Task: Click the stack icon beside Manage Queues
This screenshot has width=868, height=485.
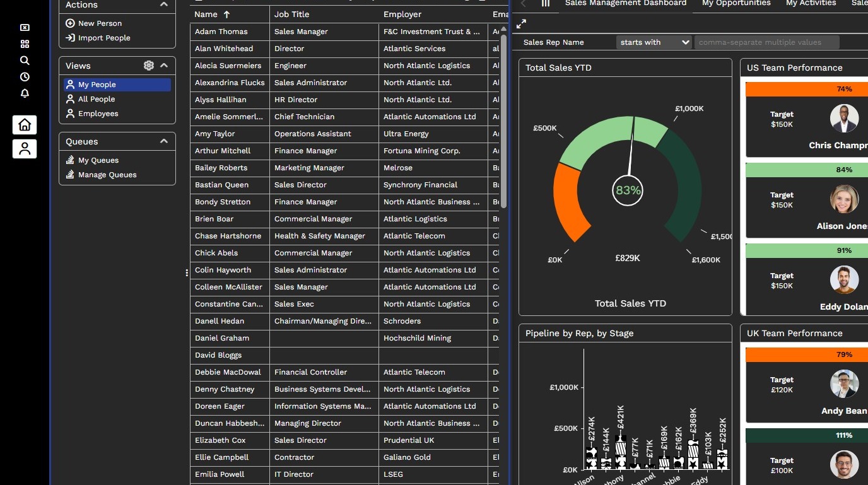Action: (70, 175)
